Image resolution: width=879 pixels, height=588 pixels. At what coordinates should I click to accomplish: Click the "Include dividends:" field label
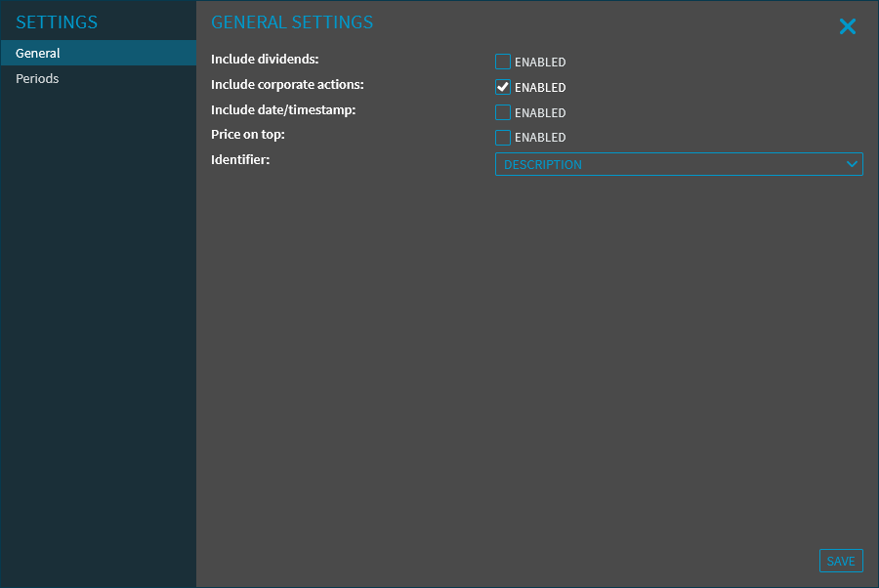coord(265,60)
